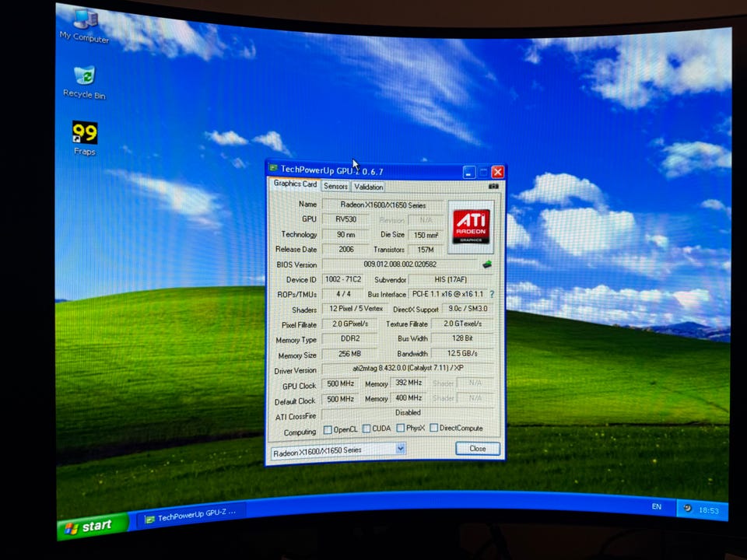Click Bandwidth field 12.5 GB/s
This screenshot has width=747, height=560.
click(462, 353)
